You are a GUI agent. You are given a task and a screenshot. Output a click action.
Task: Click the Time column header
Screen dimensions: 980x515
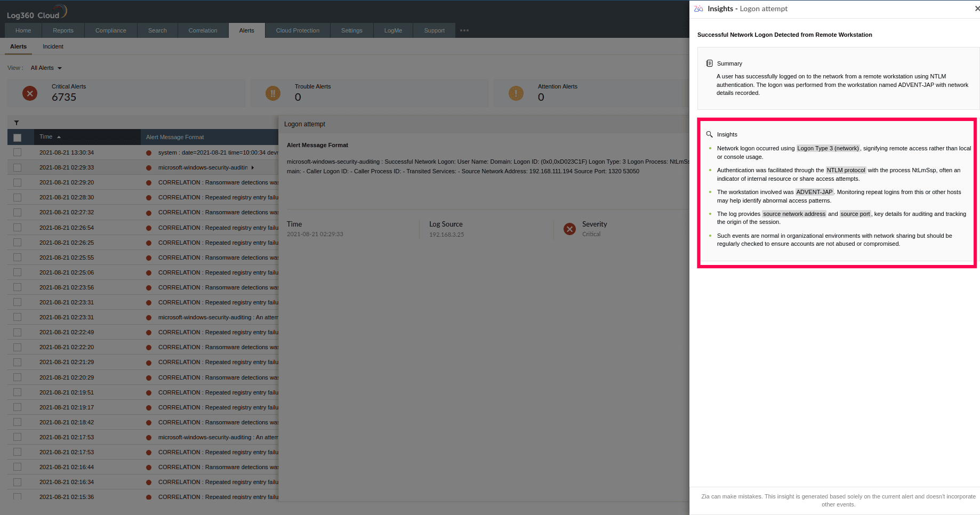pos(46,137)
